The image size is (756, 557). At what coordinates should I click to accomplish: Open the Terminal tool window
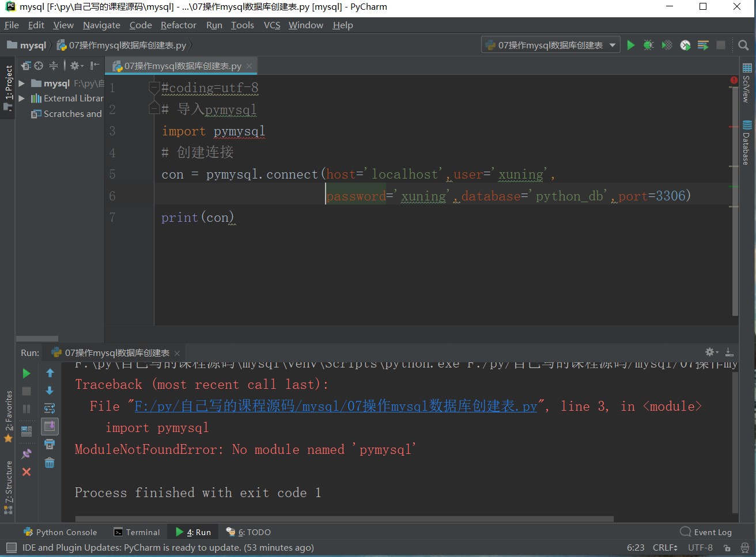coord(137,532)
